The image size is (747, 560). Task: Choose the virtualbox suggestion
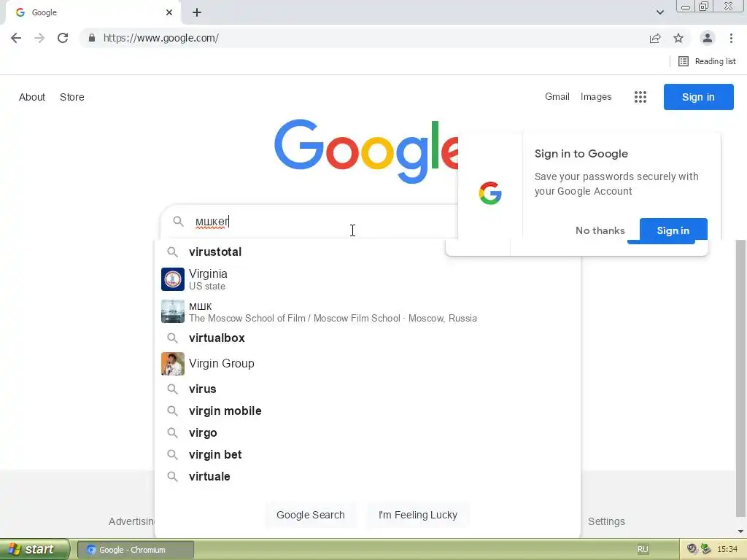(368, 338)
